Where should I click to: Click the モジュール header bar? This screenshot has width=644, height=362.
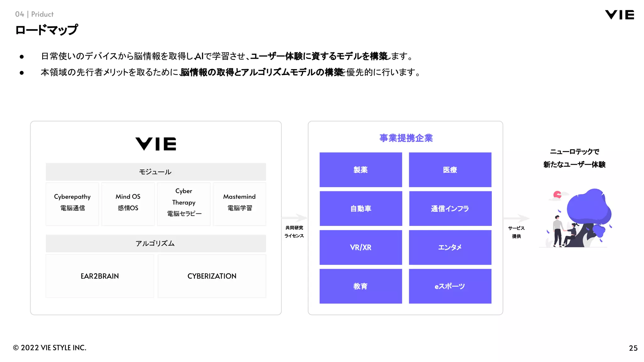(156, 172)
